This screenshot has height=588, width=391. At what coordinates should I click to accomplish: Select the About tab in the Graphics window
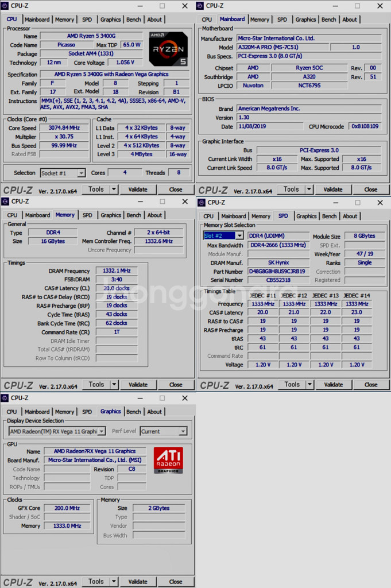pos(154,412)
